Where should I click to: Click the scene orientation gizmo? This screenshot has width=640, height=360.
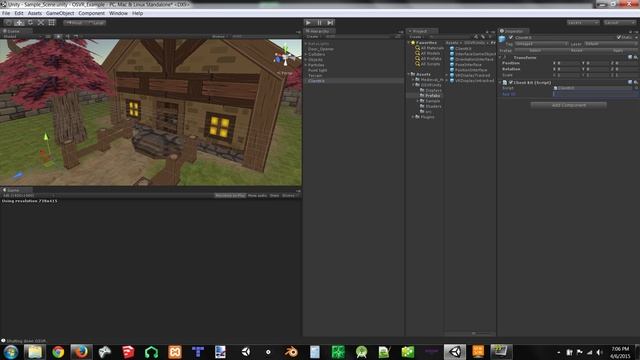coord(285,58)
